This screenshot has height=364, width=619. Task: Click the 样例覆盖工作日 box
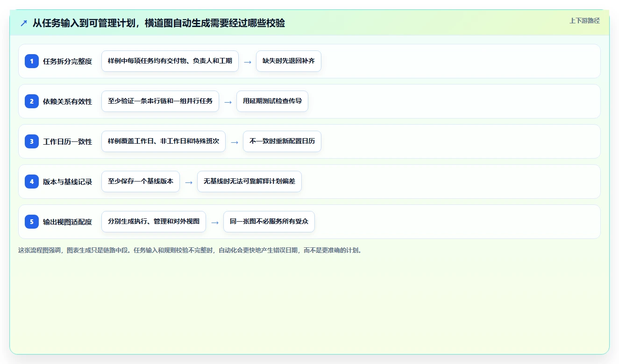coord(164,141)
